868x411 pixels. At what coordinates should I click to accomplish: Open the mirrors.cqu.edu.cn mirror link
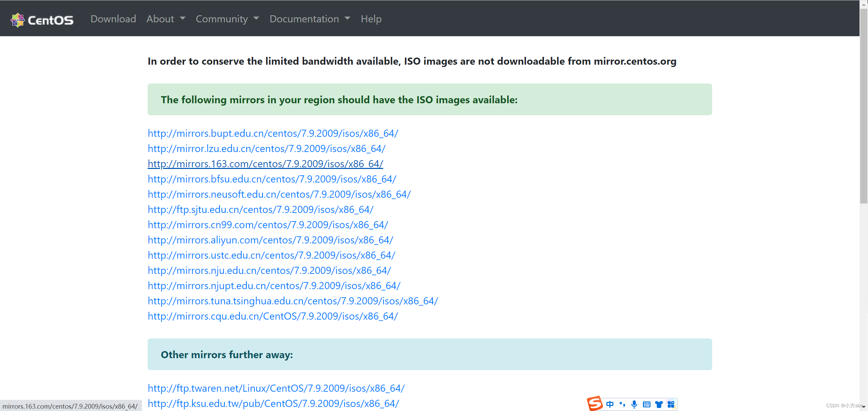pos(273,316)
